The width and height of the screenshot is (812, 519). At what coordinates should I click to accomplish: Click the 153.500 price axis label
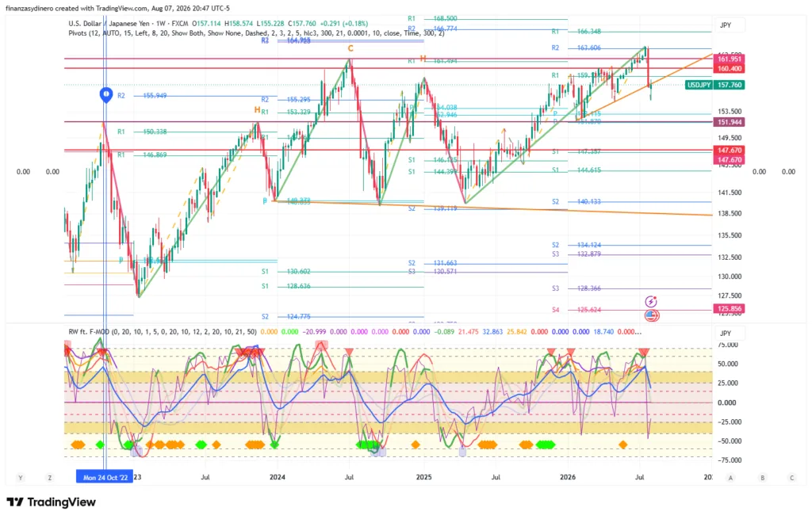(730, 111)
